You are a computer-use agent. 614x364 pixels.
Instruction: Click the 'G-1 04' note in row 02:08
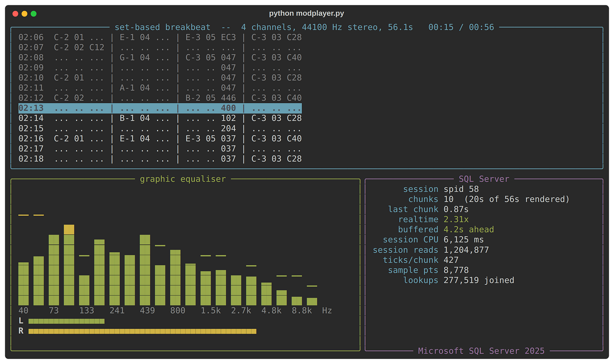point(135,57)
